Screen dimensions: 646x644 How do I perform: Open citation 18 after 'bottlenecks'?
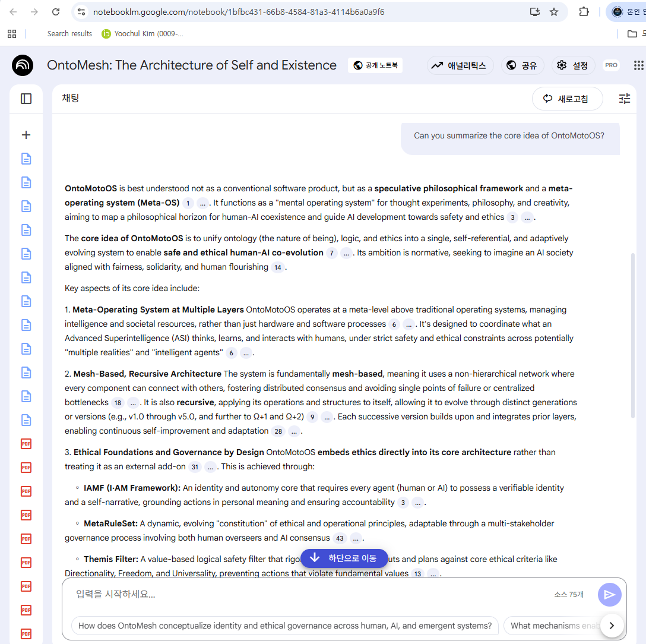(x=118, y=403)
